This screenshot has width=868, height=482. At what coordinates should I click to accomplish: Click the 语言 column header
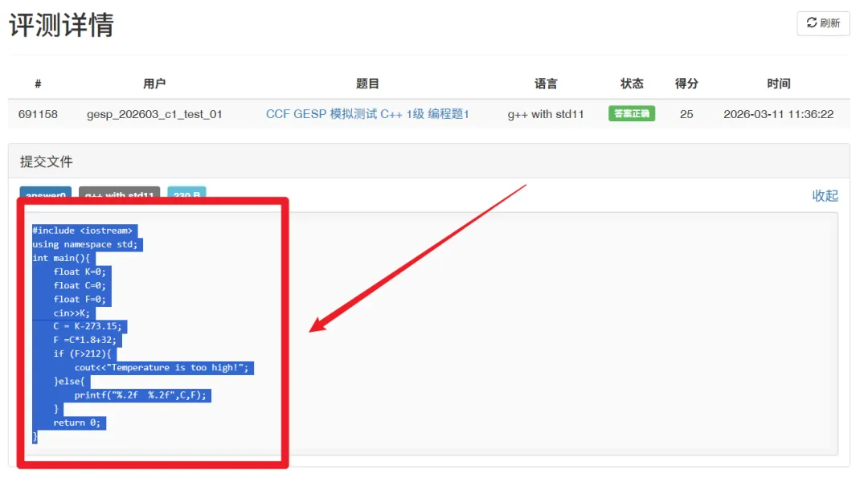point(546,84)
